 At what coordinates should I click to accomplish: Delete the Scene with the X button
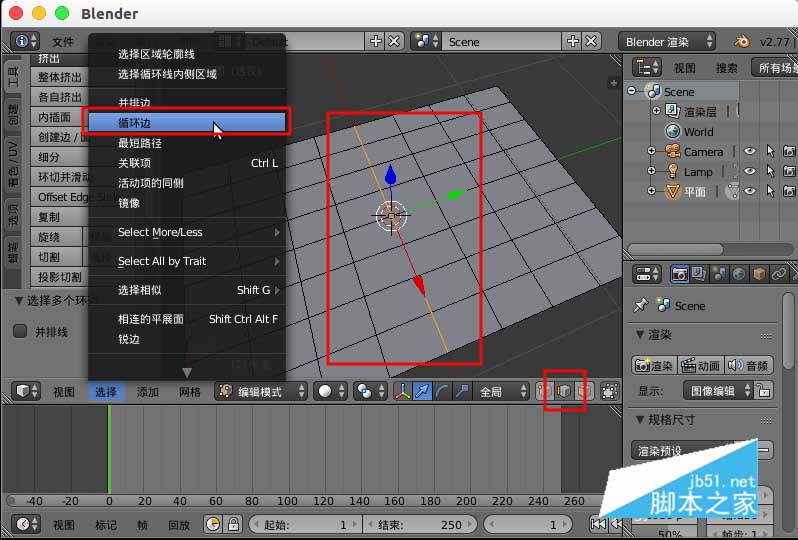[591, 41]
